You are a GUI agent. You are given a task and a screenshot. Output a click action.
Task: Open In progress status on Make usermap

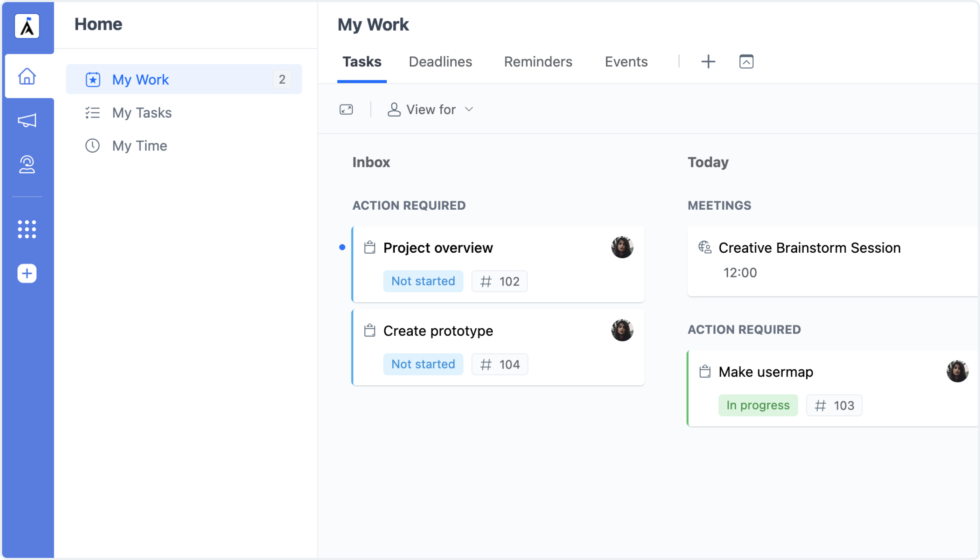coord(758,405)
